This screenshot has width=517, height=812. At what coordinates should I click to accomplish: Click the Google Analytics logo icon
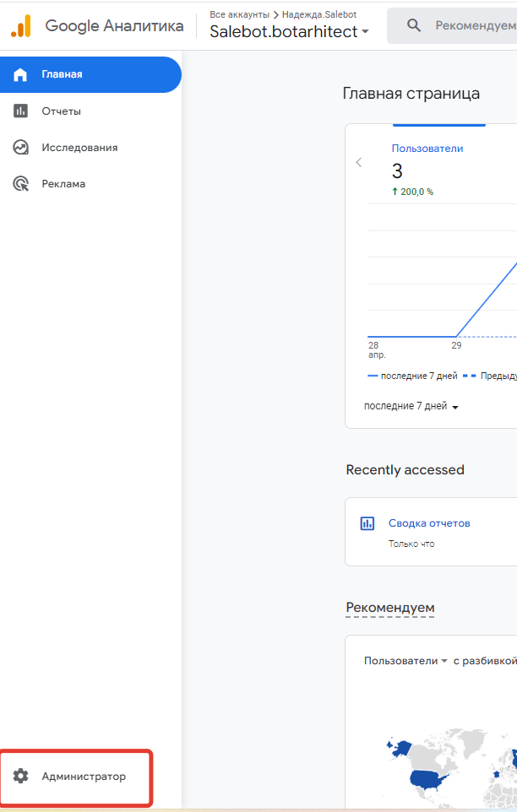click(21, 26)
